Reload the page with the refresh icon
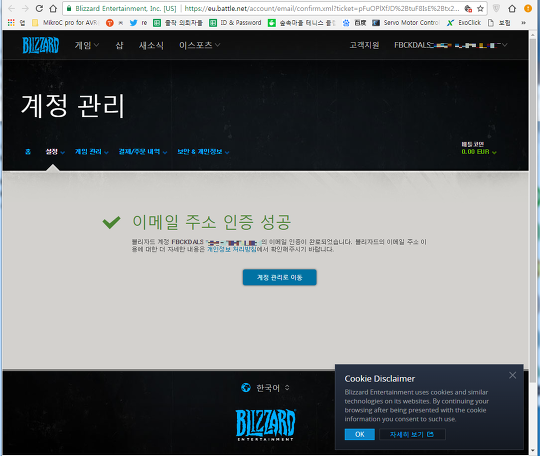This screenshot has height=456, width=540. click(x=39, y=8)
